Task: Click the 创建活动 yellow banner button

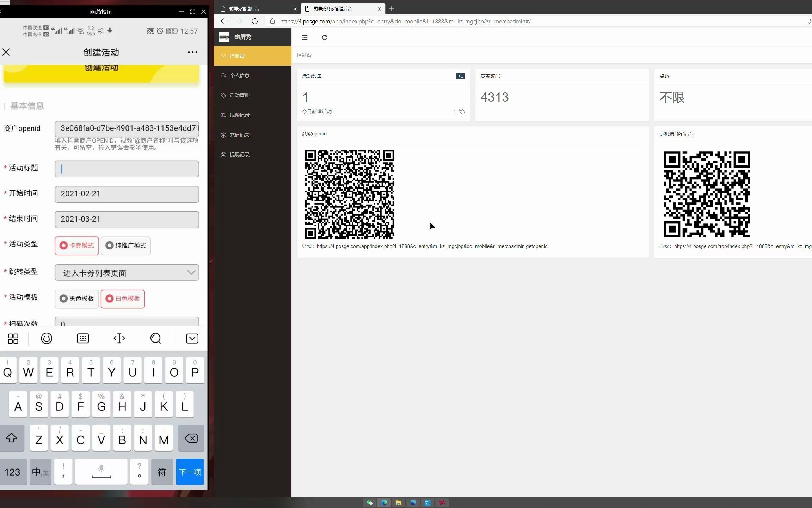Action: click(x=101, y=73)
